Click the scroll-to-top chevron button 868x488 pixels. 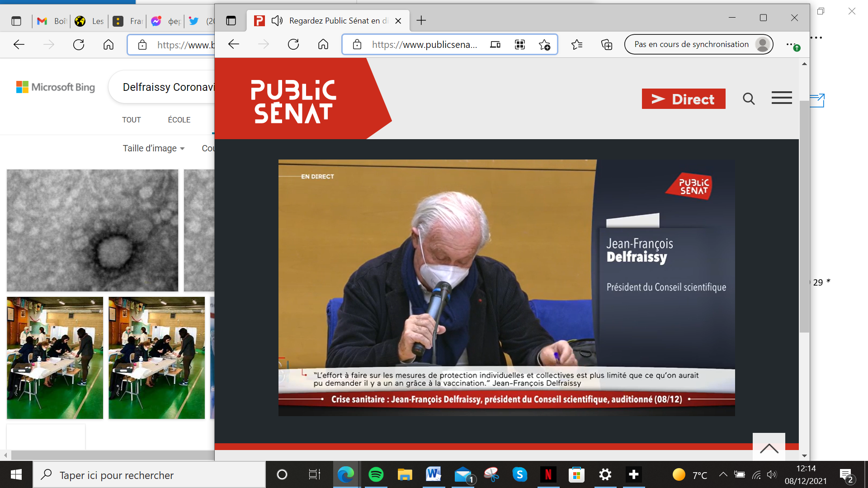(x=769, y=447)
